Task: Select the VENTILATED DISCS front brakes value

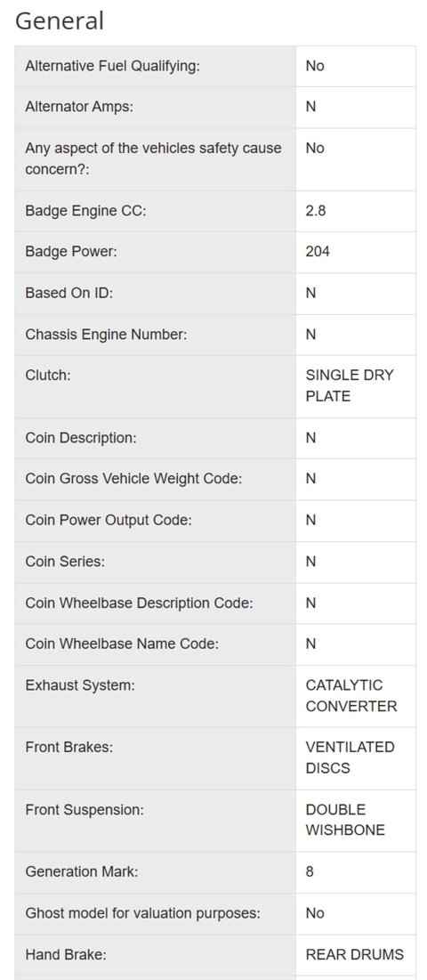Action: (x=350, y=757)
